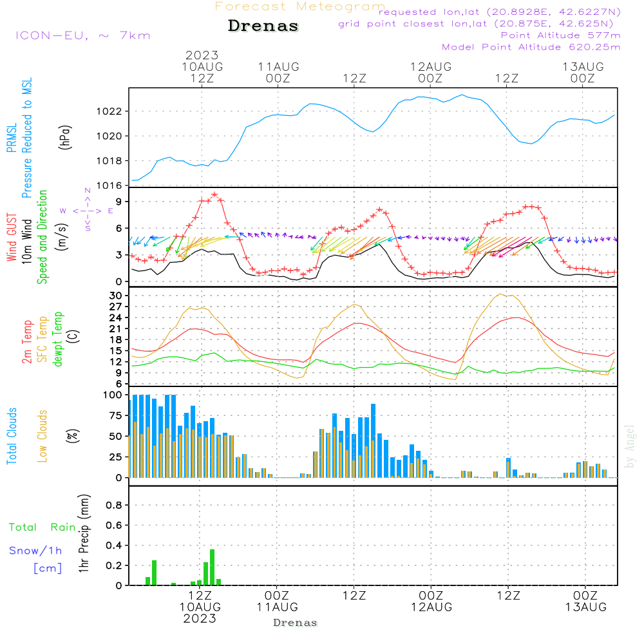Image resolution: width=644 pixels, height=644 pixels.
Task: Click the bold Drenas title at top
Action: pyautogui.click(x=263, y=26)
